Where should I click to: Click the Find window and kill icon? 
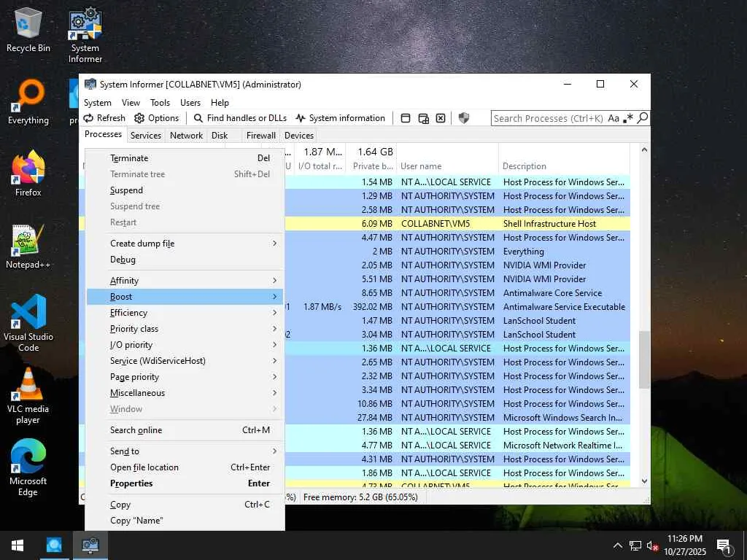point(441,118)
